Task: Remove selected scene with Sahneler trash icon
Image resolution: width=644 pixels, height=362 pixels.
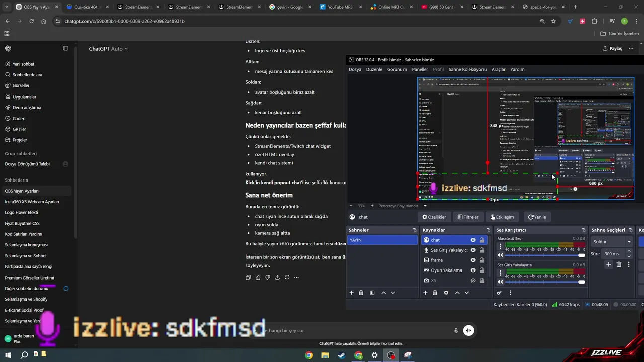Action: coord(361,293)
